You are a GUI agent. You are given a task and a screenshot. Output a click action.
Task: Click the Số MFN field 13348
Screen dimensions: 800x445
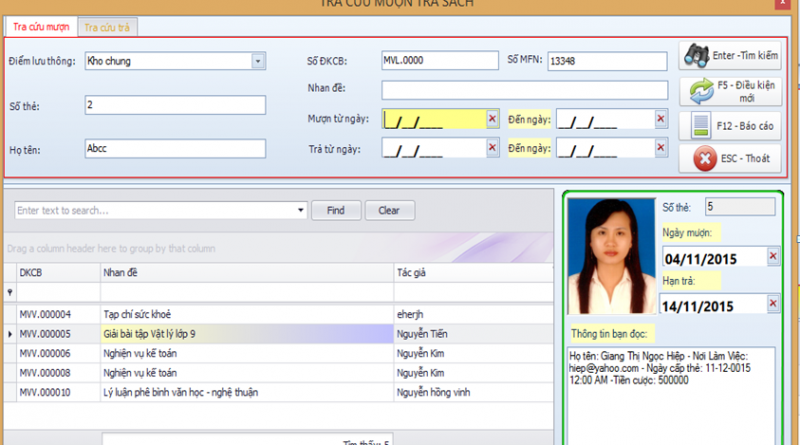click(607, 61)
